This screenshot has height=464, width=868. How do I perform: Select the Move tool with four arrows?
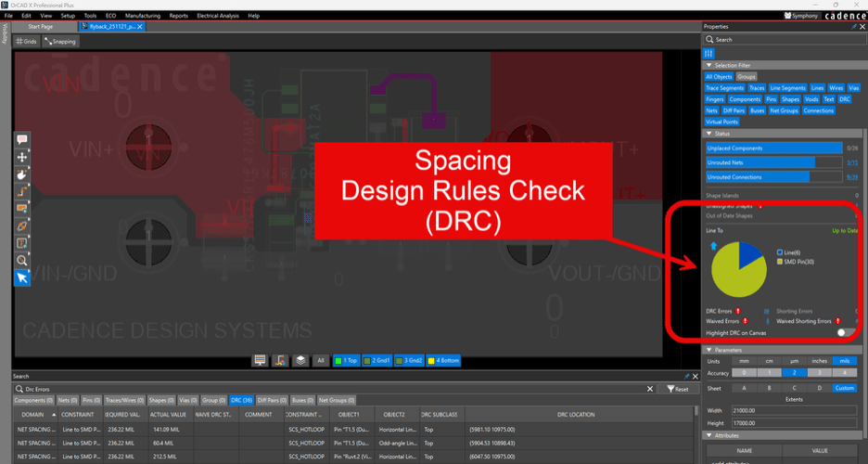22,157
